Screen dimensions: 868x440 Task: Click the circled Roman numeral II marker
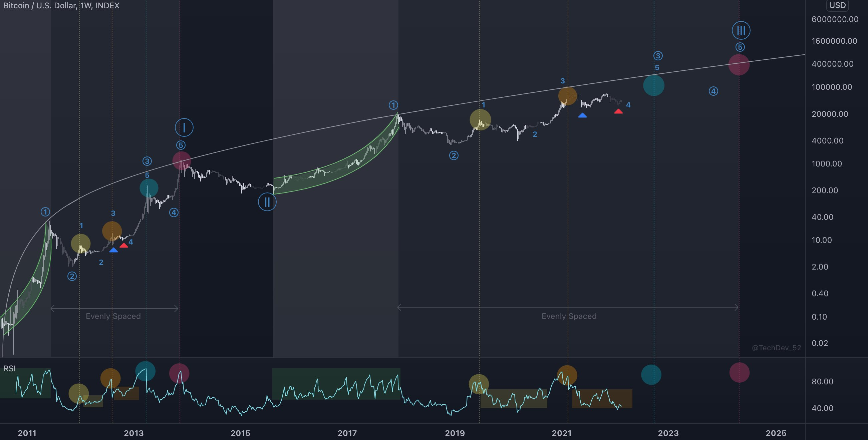tap(267, 202)
